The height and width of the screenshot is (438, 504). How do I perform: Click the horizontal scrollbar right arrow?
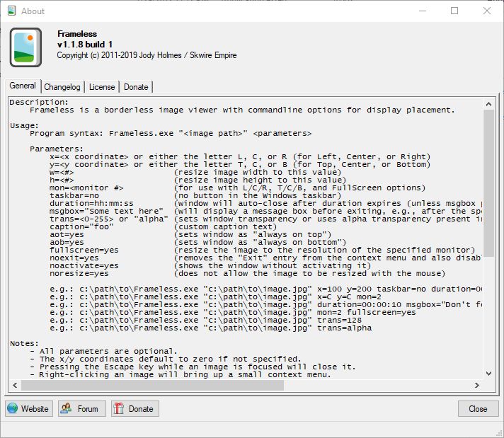[477, 386]
